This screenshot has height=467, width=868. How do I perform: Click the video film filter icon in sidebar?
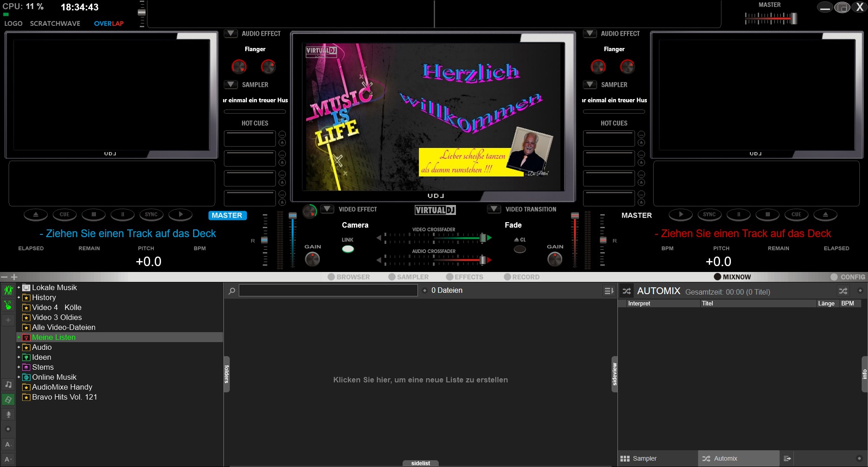pyautogui.click(x=8, y=400)
